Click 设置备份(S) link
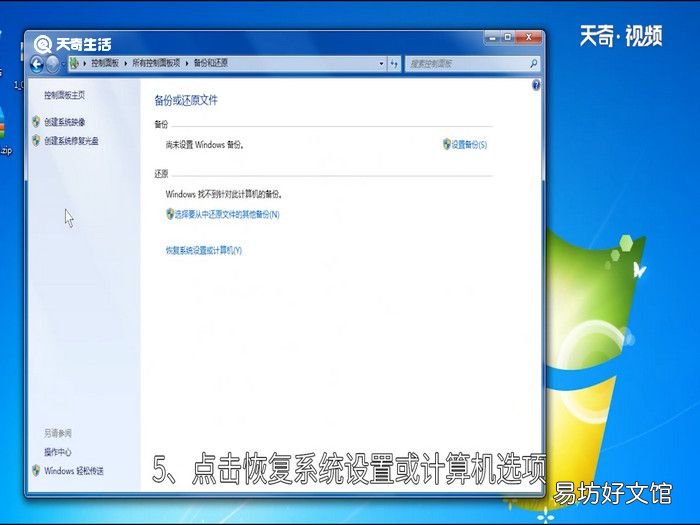Viewport: 700px width, 525px height. click(469, 145)
